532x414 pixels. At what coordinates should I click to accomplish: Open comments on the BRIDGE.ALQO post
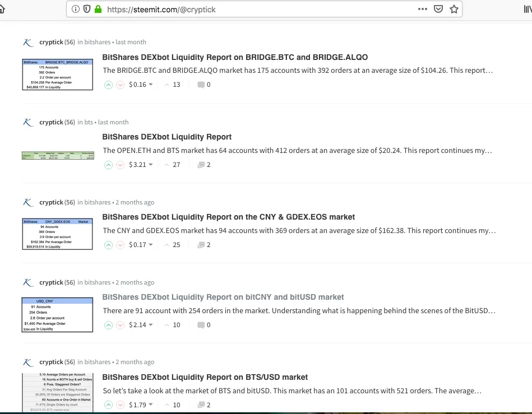tap(204, 85)
